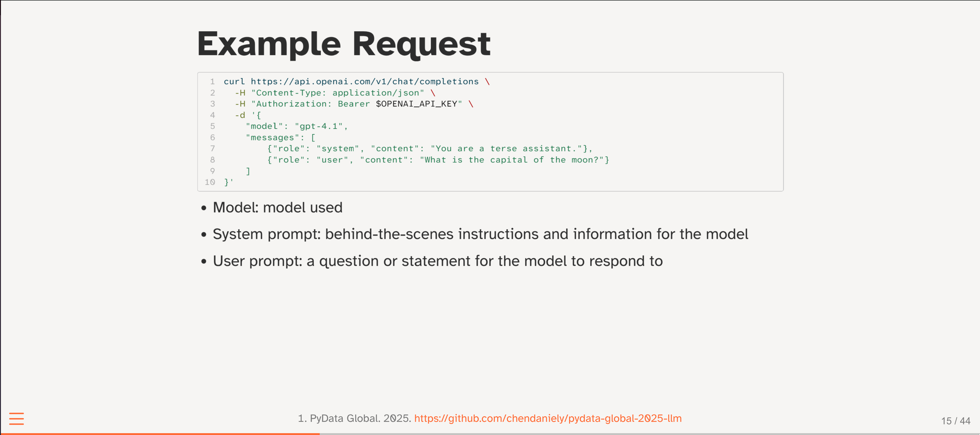Click line number 1 in the code block
980x435 pixels.
click(x=212, y=81)
